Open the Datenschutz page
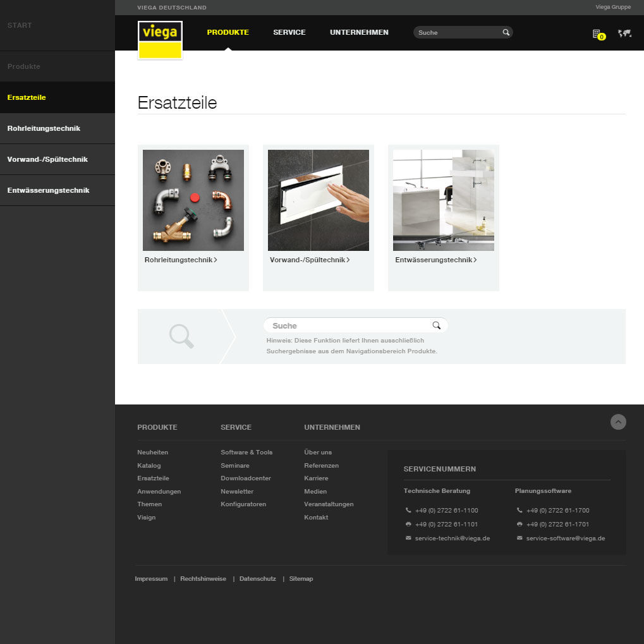Image resolution: width=644 pixels, height=644 pixels. [257, 579]
